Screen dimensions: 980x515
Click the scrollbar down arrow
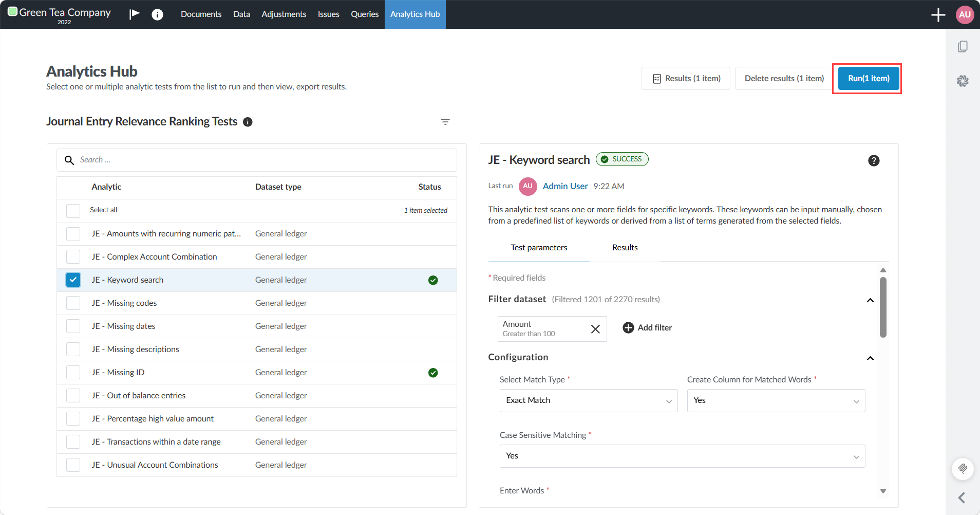coord(883,491)
